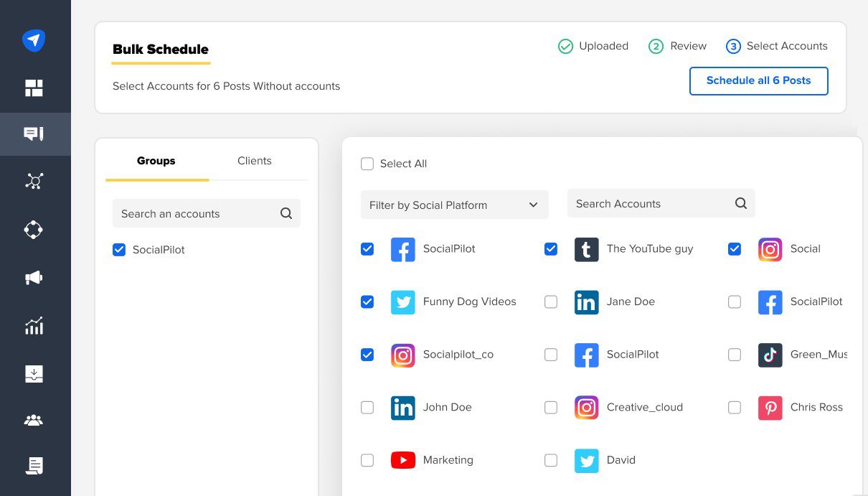Open the megaphone ads icon in sidebar

34,278
